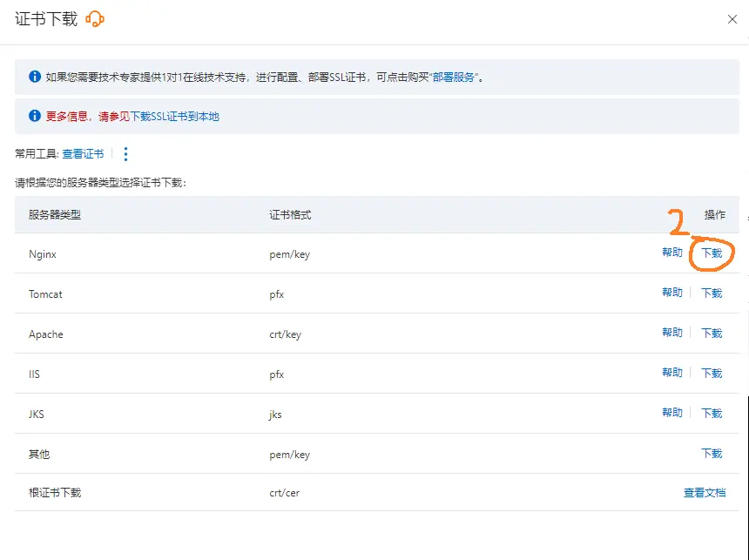Open help for the Tomcat server type
The width and height of the screenshot is (749, 560).
[x=672, y=293]
